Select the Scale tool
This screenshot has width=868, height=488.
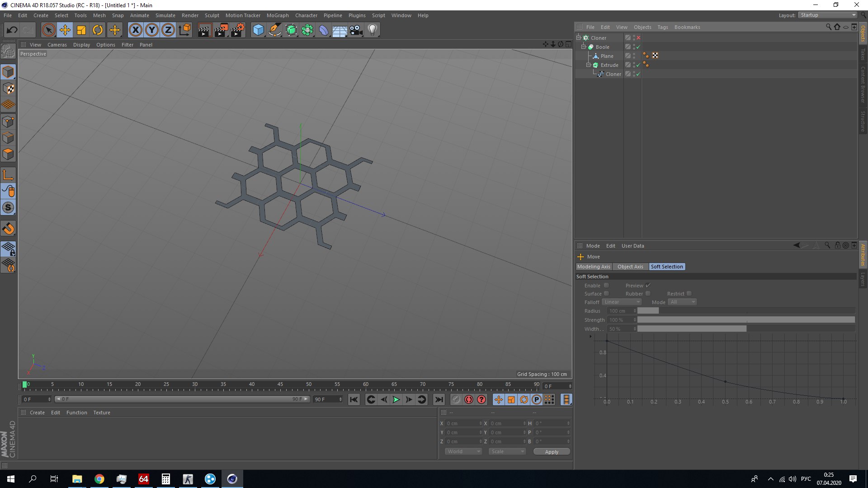coord(81,30)
